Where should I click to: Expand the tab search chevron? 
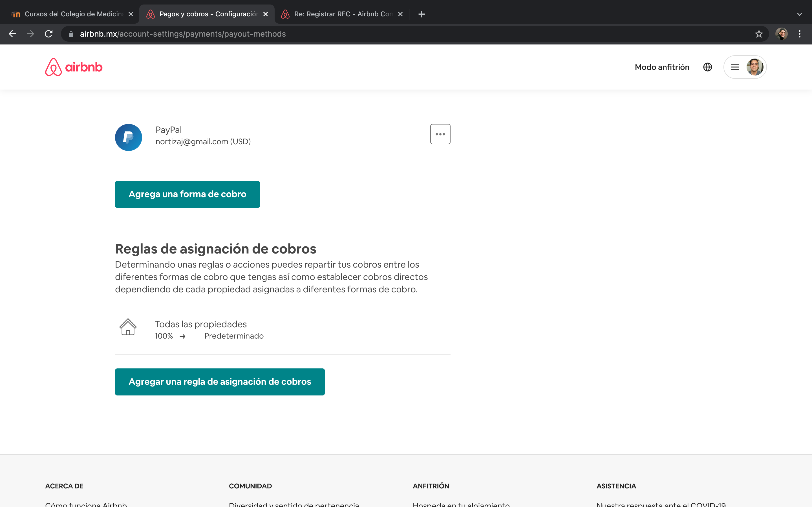[800, 14]
